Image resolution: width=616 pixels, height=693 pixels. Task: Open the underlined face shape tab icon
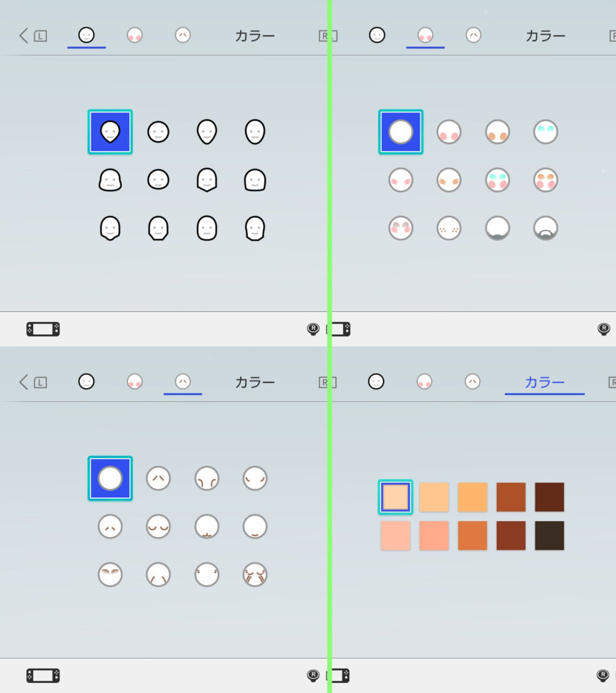tap(86, 35)
